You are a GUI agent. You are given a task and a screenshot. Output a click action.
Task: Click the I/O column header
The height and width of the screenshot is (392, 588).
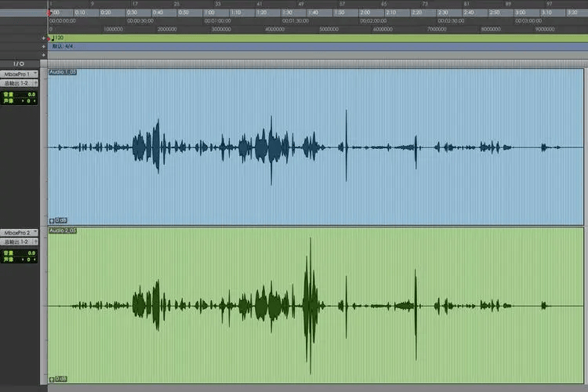pos(19,64)
